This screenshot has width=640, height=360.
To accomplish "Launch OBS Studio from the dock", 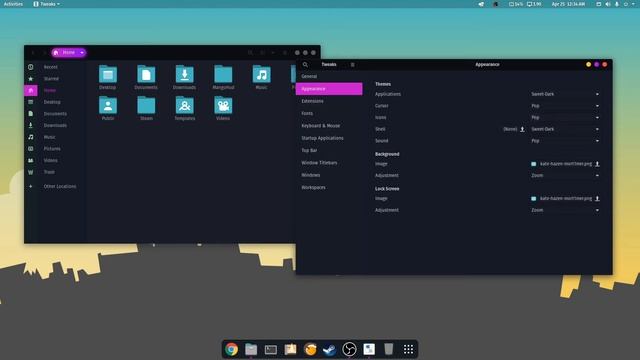I will click(x=349, y=349).
